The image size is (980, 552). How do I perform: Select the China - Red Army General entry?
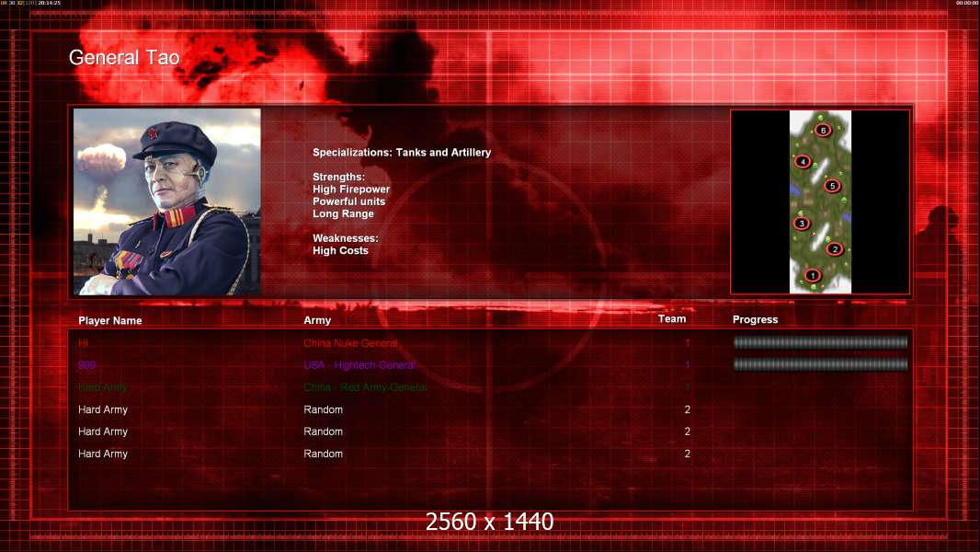365,387
